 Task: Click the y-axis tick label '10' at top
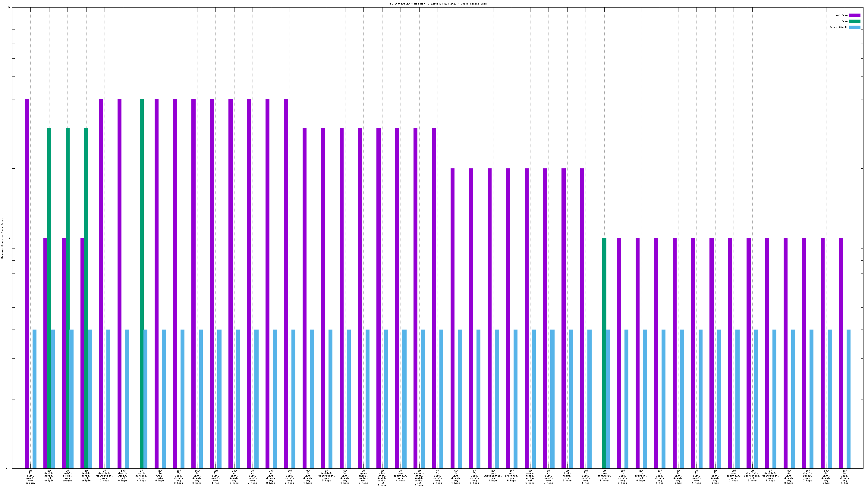tap(9, 8)
